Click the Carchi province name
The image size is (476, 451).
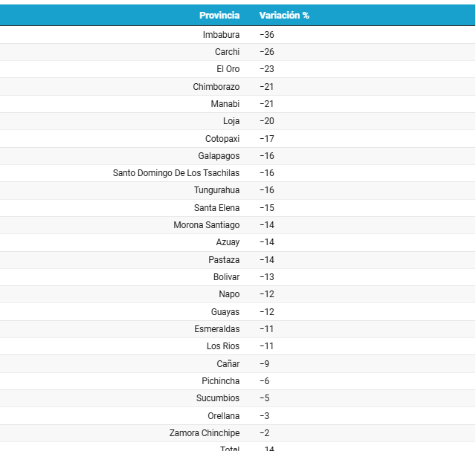point(227,52)
